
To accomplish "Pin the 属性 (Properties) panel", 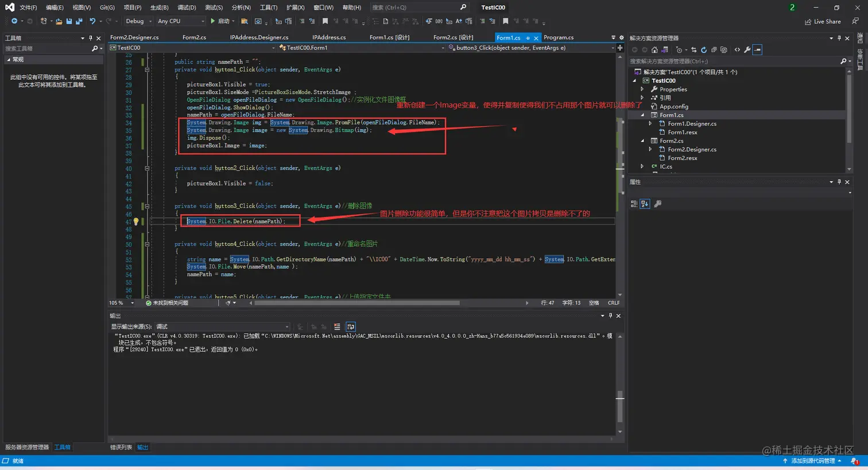I will click(838, 181).
